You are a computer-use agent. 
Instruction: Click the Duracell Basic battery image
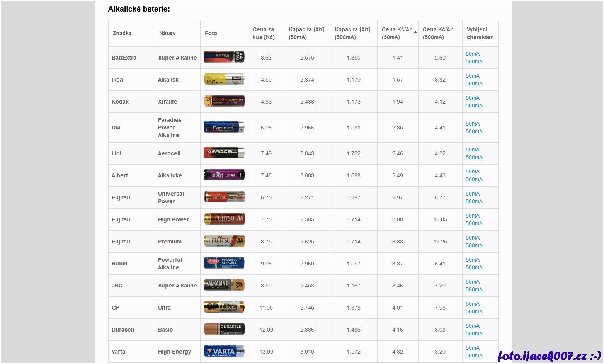pyautogui.click(x=224, y=330)
